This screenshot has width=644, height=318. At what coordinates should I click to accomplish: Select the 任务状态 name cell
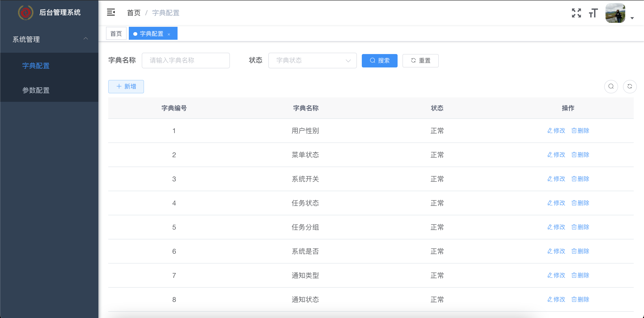coord(305,203)
